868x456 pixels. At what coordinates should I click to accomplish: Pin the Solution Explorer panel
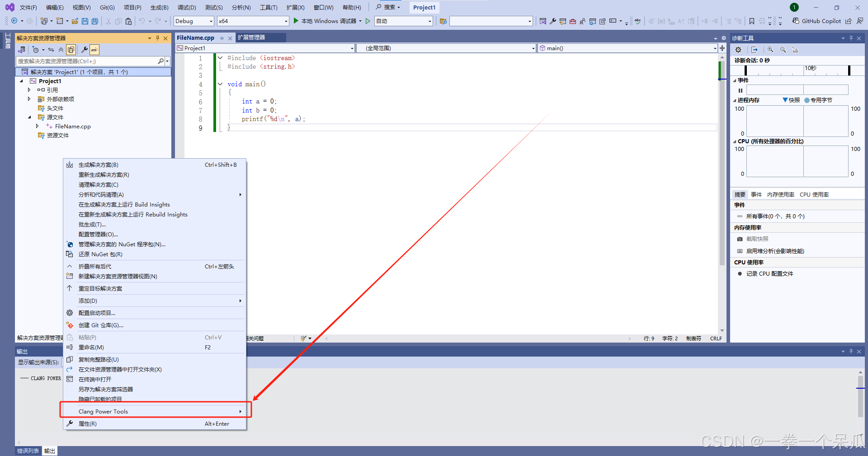(157, 38)
